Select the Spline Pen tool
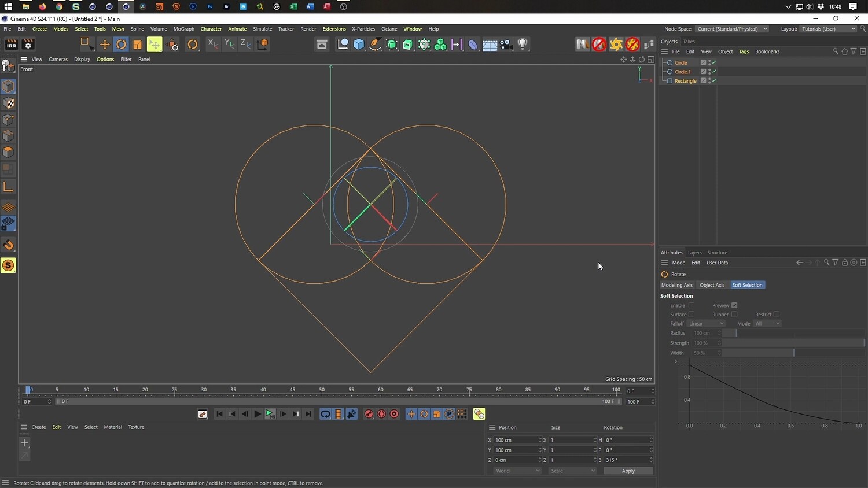 375,45
